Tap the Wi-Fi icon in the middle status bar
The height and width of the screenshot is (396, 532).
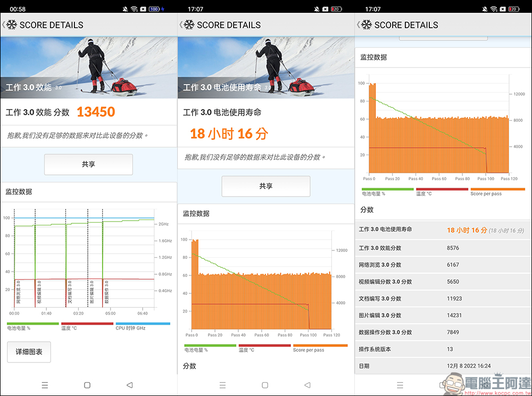[x=324, y=9]
